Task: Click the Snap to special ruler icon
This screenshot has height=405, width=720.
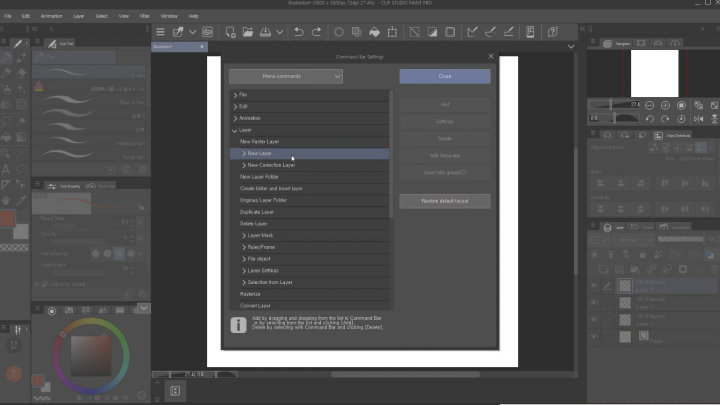Action: coord(490,32)
